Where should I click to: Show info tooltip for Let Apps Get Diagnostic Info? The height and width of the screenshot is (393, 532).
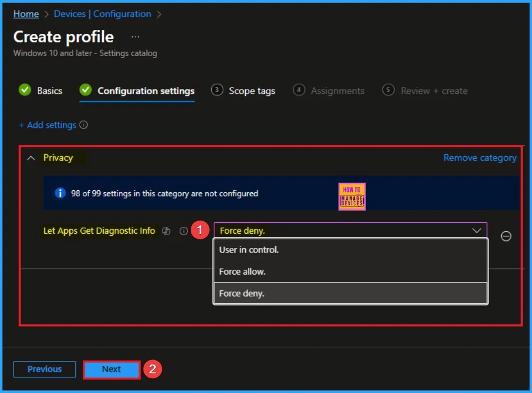click(183, 231)
